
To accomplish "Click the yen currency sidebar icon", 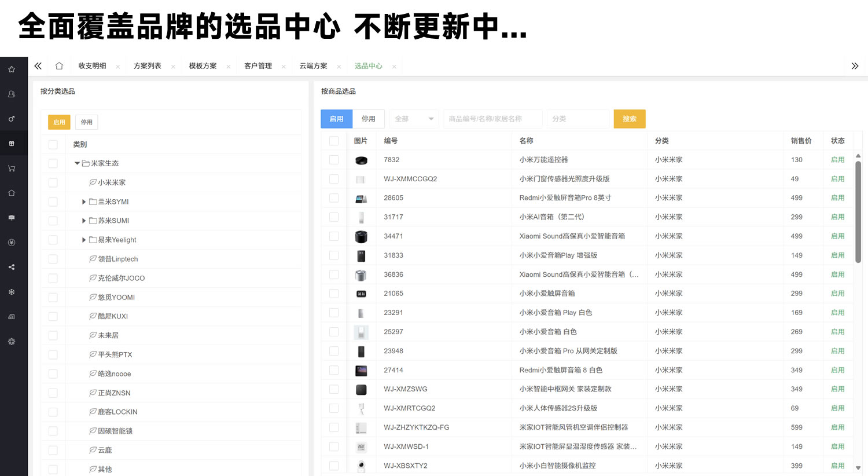I will coord(12,243).
